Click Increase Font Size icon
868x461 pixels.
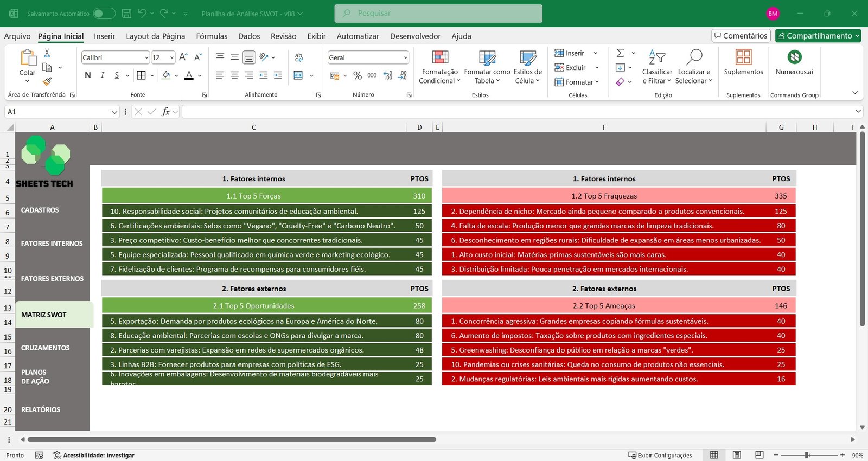[183, 57]
